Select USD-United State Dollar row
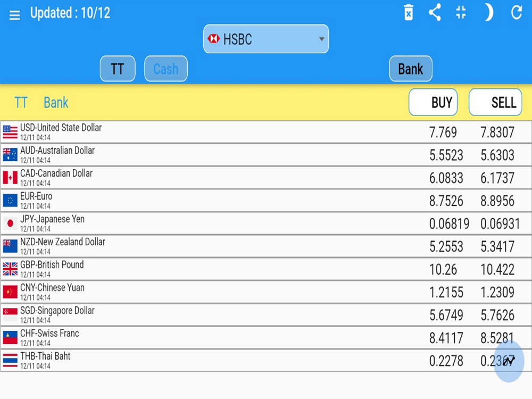Screen dimensions: 532x399 tap(266, 132)
